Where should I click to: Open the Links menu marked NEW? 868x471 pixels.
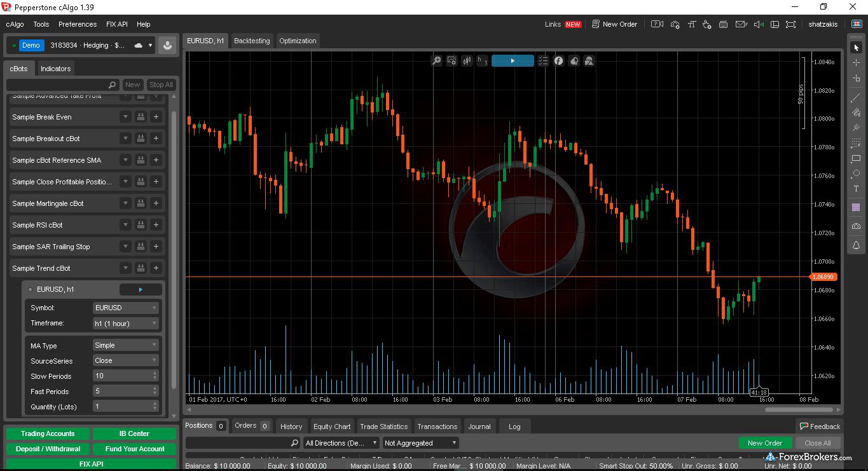tap(563, 24)
